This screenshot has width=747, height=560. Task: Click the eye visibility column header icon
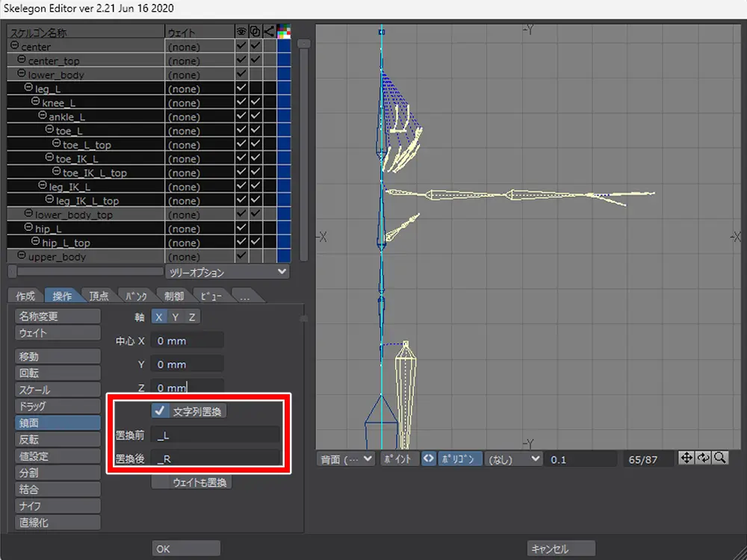pos(241,32)
